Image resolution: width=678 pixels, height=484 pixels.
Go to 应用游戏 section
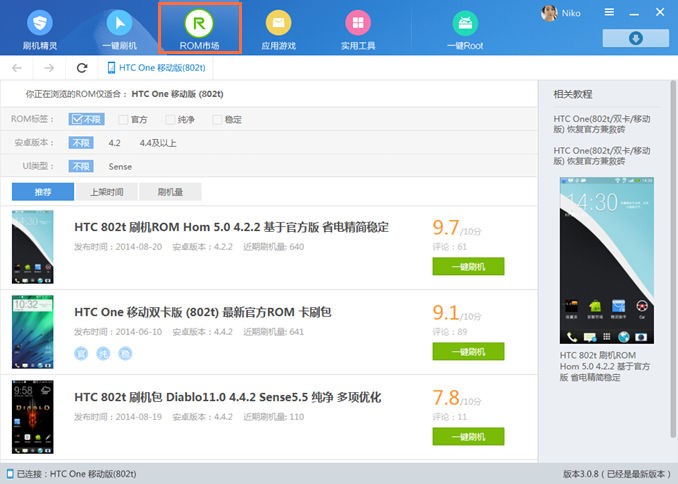(278, 30)
